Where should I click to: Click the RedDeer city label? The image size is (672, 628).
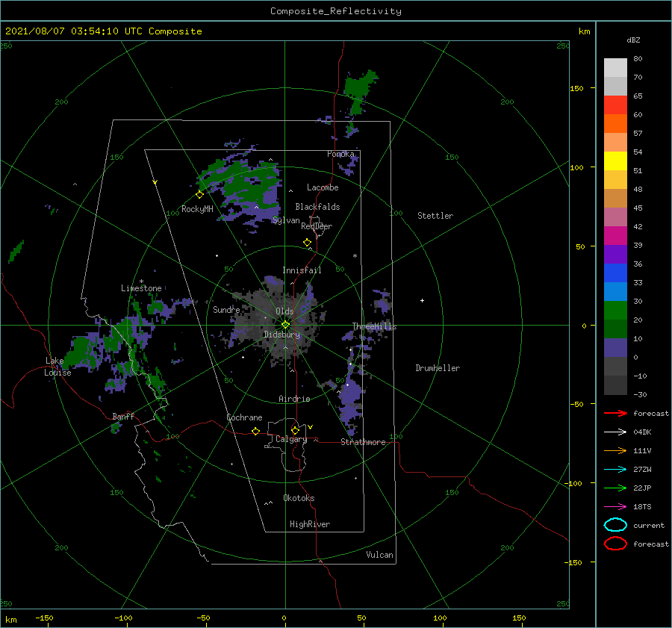click(317, 226)
